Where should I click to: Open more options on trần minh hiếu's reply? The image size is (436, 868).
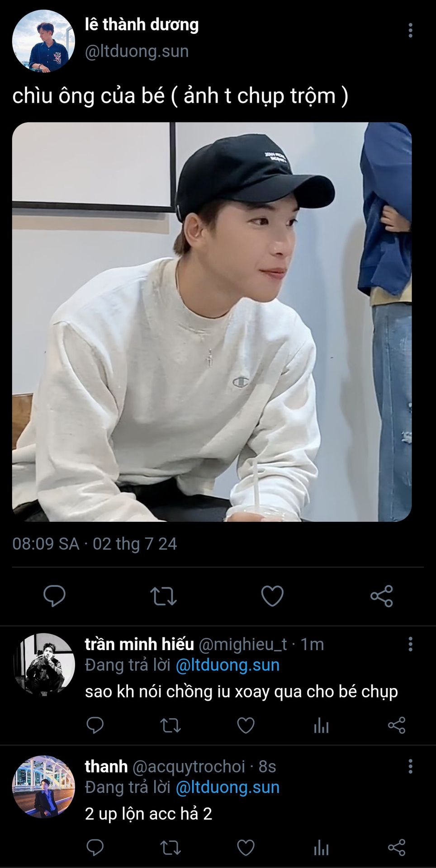tap(410, 644)
